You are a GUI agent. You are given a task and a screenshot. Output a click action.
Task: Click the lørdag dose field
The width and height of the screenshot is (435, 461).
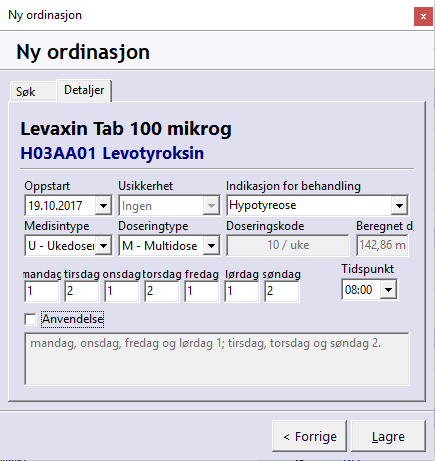click(242, 291)
